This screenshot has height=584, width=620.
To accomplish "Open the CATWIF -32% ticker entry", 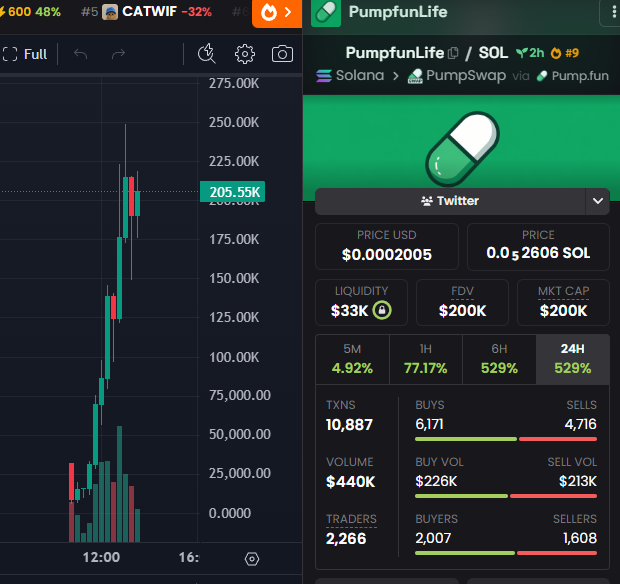I will [147, 12].
